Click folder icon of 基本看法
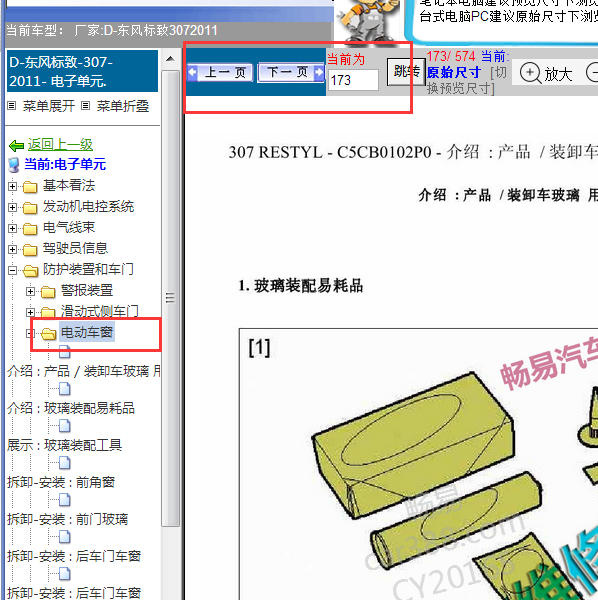Screen dimensions: 598x600 (30, 187)
